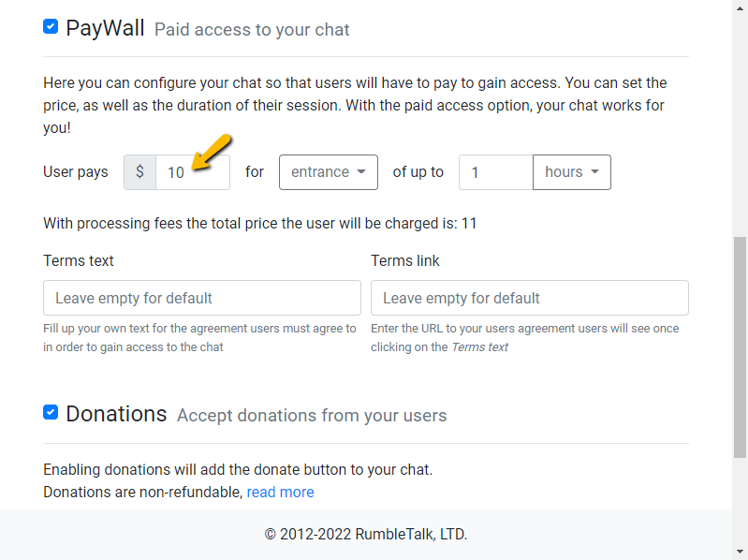Click the scrollbar down arrow
The image size is (748, 560).
point(740,552)
